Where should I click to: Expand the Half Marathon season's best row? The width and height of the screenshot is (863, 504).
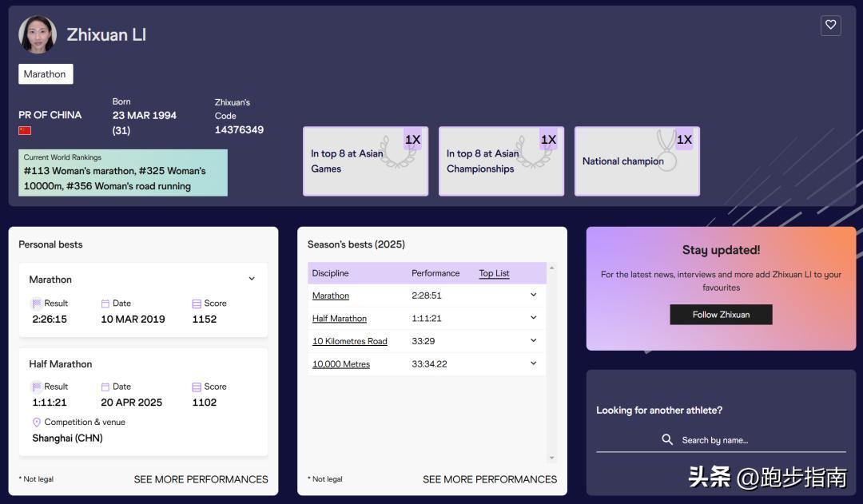pyautogui.click(x=533, y=318)
